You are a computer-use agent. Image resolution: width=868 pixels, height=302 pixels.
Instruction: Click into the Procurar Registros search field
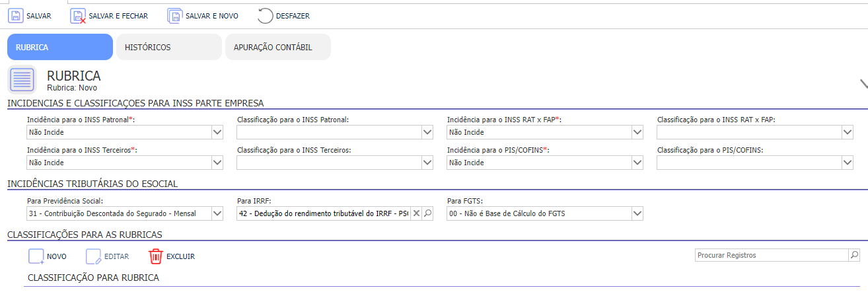[x=772, y=255]
